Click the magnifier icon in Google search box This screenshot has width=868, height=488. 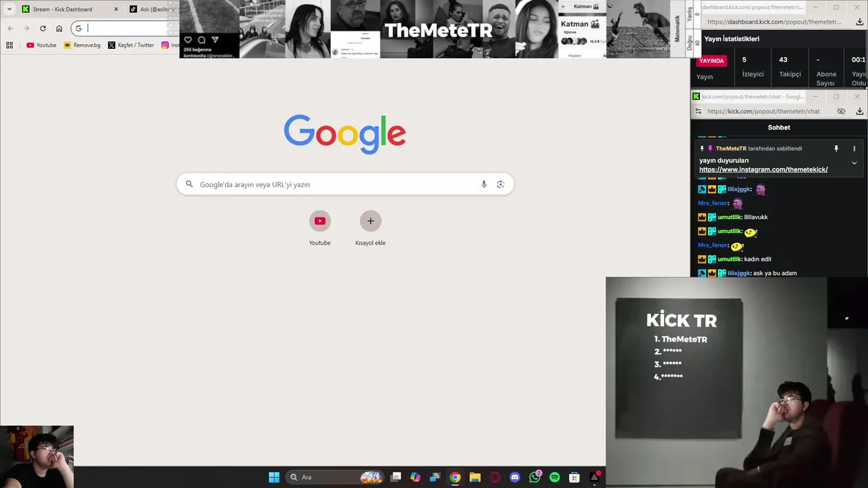[x=189, y=184]
